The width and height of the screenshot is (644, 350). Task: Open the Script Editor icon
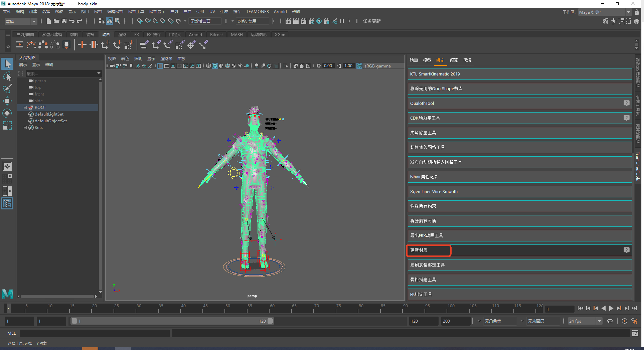635,333
